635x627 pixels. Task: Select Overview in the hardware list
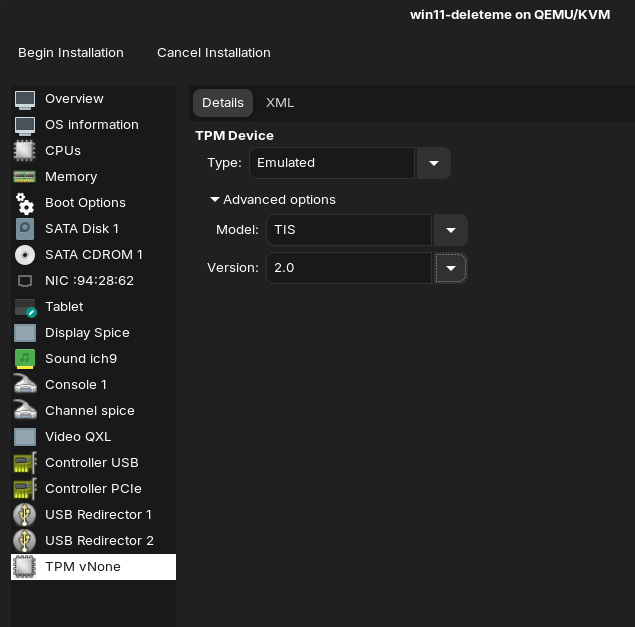click(94, 99)
